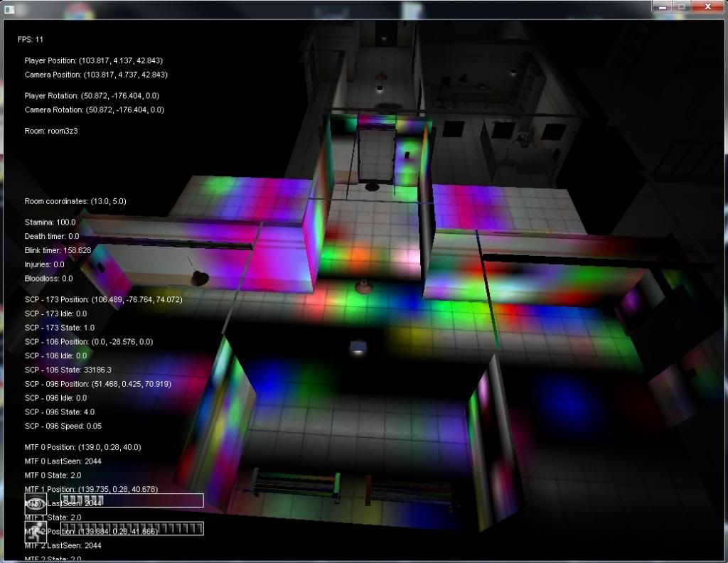Image resolution: width=728 pixels, height=563 pixels.
Task: Click the 'SCP - 173 Position' line
Action: coord(104,300)
